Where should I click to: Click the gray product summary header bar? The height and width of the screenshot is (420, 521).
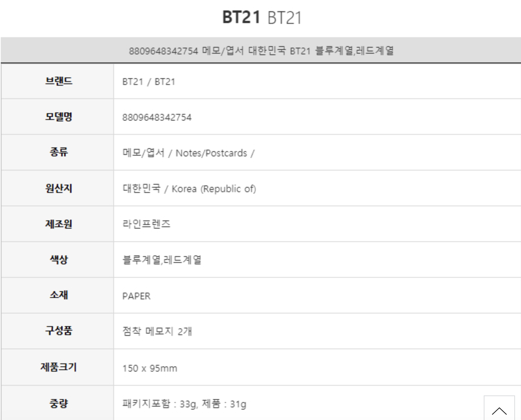pos(261,50)
